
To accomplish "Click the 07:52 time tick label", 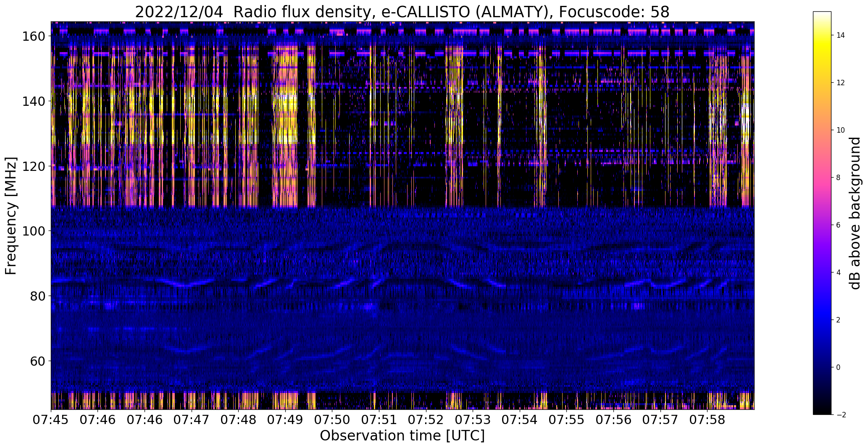I will pos(426,419).
